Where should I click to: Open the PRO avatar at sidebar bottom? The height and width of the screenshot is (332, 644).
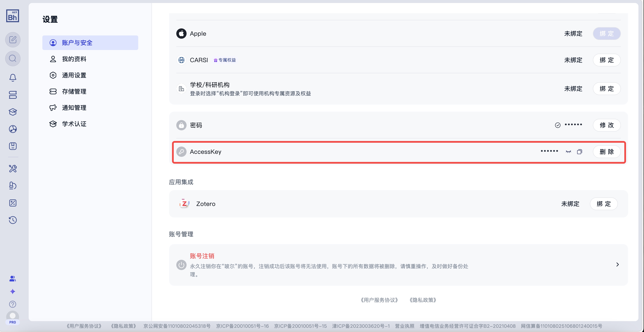coord(13,317)
